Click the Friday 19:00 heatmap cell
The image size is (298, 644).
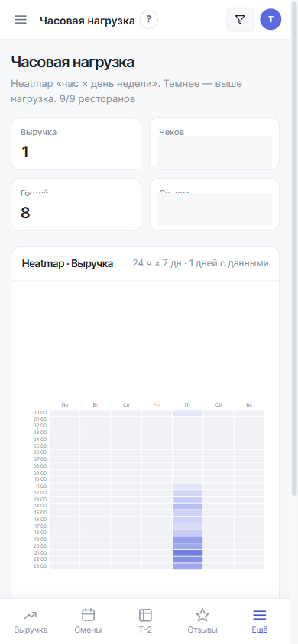click(187, 539)
